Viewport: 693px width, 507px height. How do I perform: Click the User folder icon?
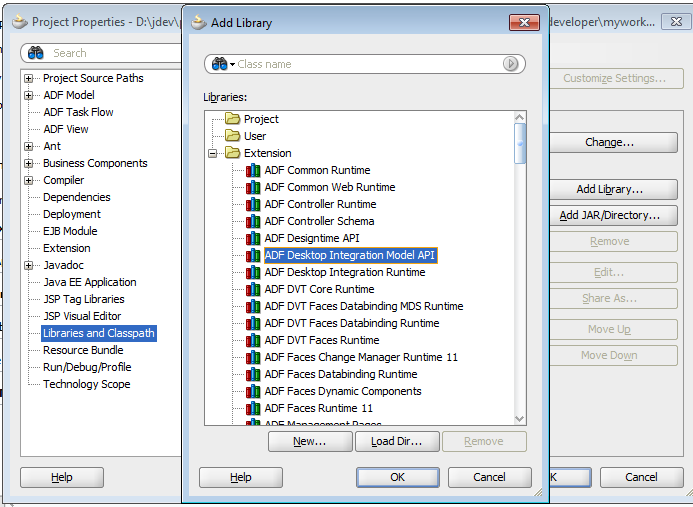232,136
